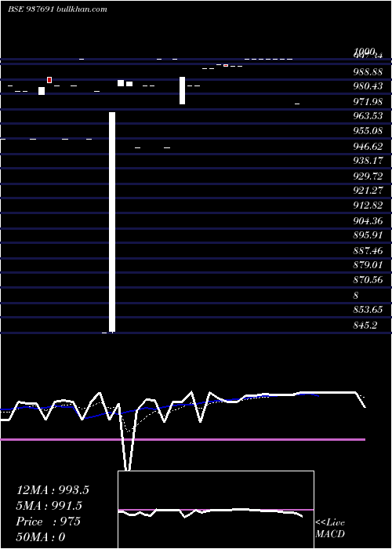392x549 pixels.
Task: Click the Live MACD inset chart
Action: click(216, 510)
